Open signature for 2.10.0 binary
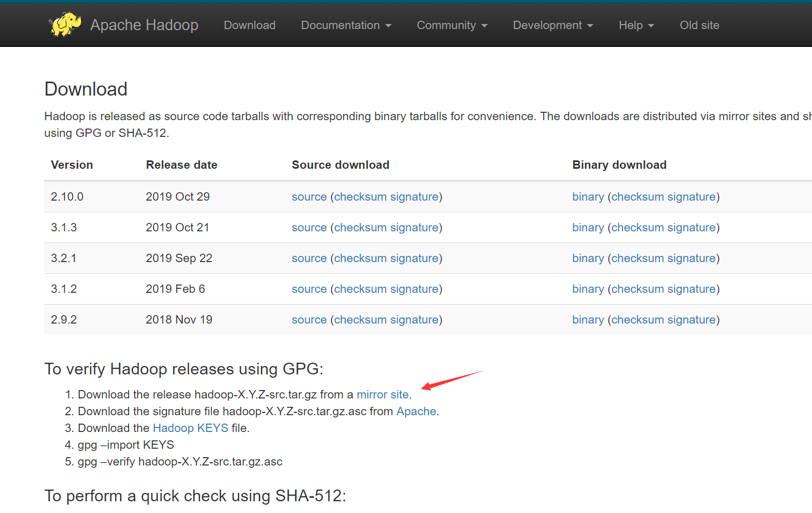 [x=691, y=197]
